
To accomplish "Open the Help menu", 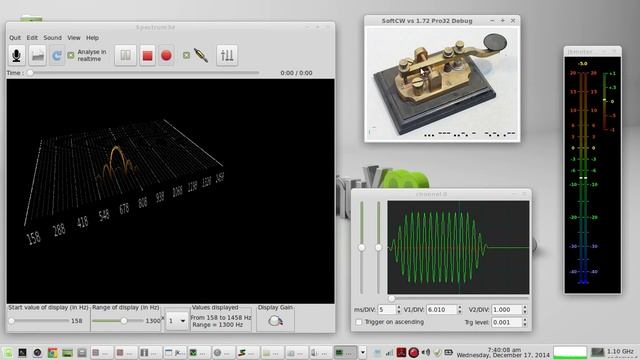I will pyautogui.click(x=92, y=38).
